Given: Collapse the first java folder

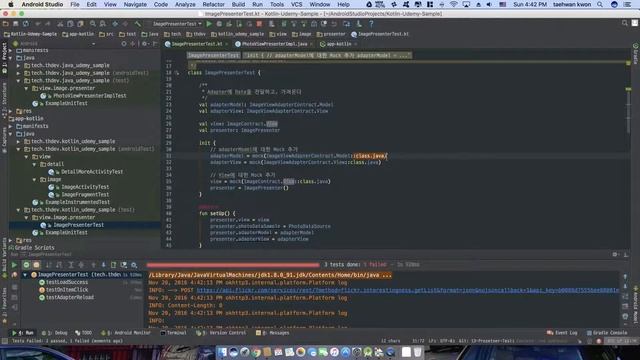Looking at the screenshot, I should pyautogui.click(x=11, y=58).
